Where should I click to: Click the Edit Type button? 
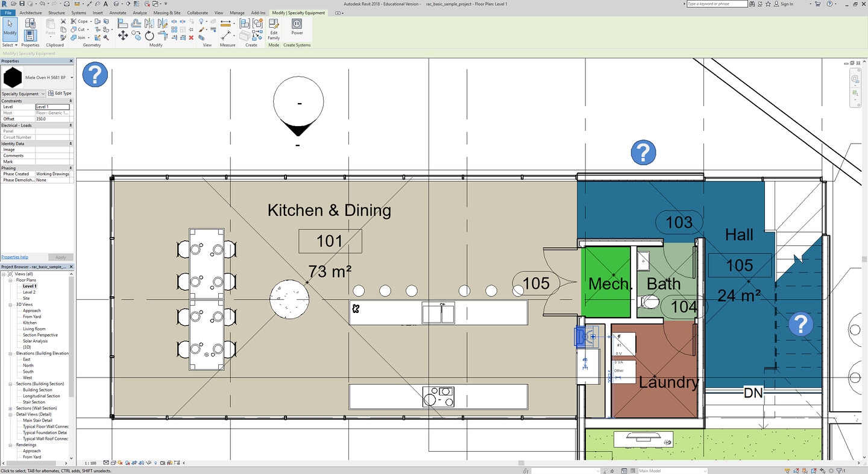pyautogui.click(x=60, y=93)
